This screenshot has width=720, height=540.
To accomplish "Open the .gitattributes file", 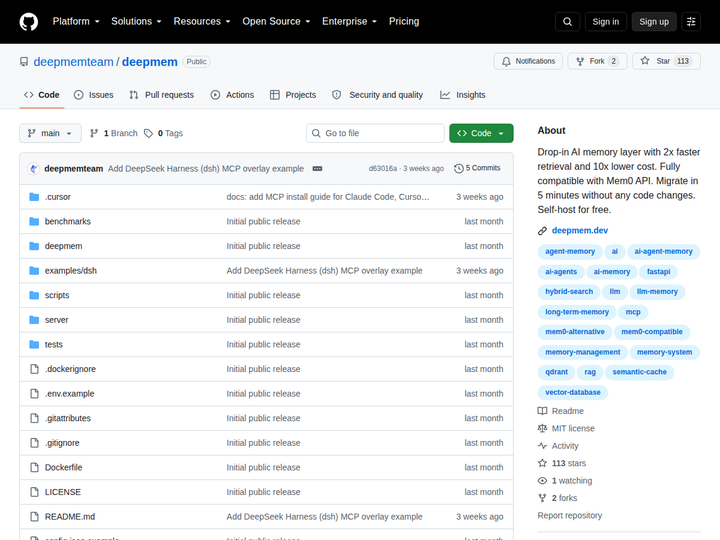I will point(68,418).
